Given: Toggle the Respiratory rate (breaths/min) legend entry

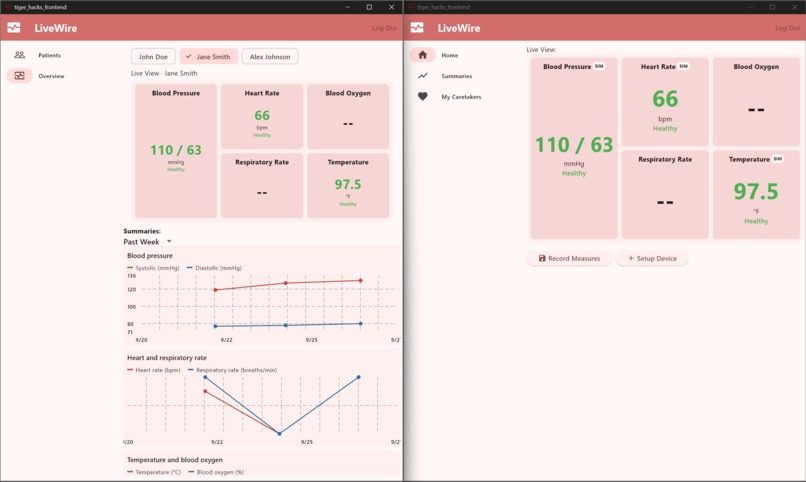Looking at the screenshot, I should pos(232,370).
